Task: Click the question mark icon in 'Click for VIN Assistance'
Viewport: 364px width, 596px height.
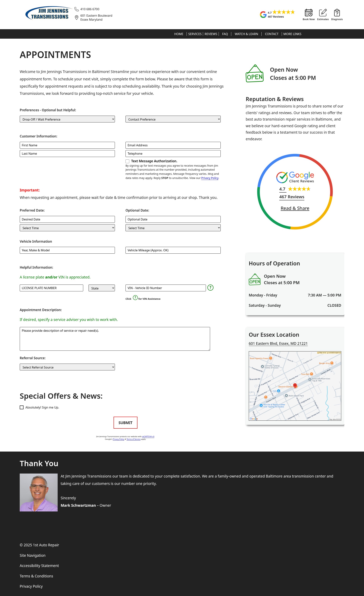Action: 135,297
